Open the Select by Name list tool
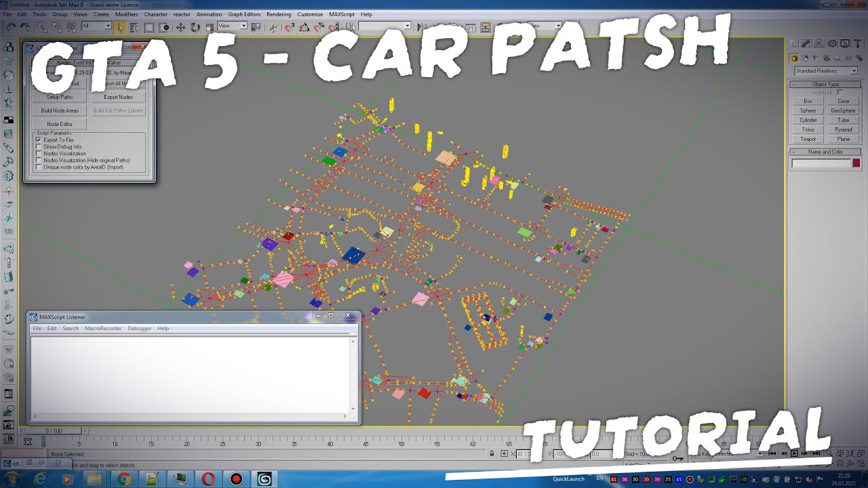Viewport: 868px width, 488px height. [x=134, y=27]
